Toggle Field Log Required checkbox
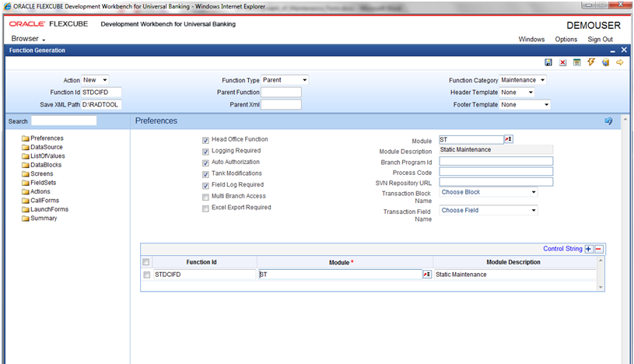This screenshot has height=364, width=634. pyautogui.click(x=205, y=186)
